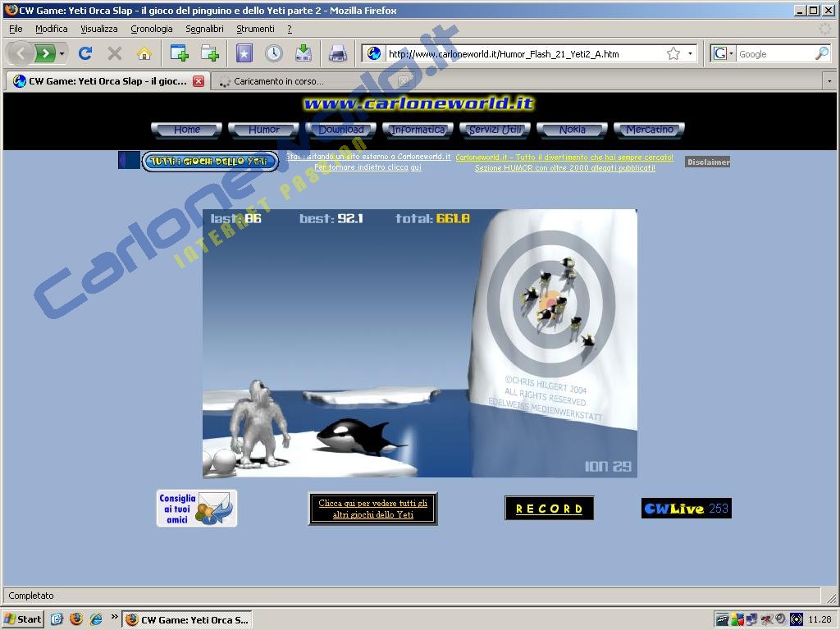Click the Per tornare indietro clicca qui link
840x630 pixels.
coord(367,167)
